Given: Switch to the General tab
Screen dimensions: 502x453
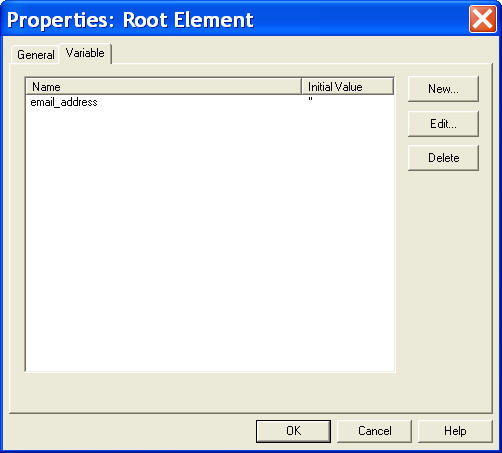Looking at the screenshot, I should (x=36, y=55).
